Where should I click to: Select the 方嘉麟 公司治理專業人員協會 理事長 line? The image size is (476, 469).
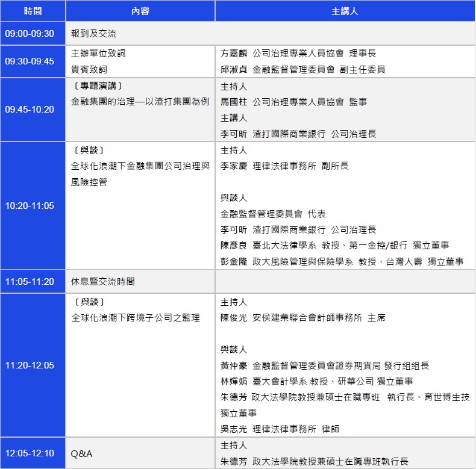(298, 54)
